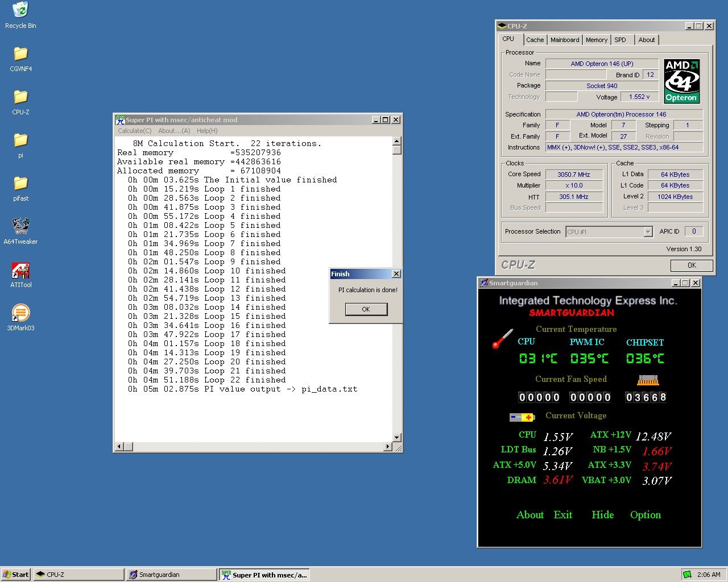Click the Super PI title bar icon

[120, 120]
